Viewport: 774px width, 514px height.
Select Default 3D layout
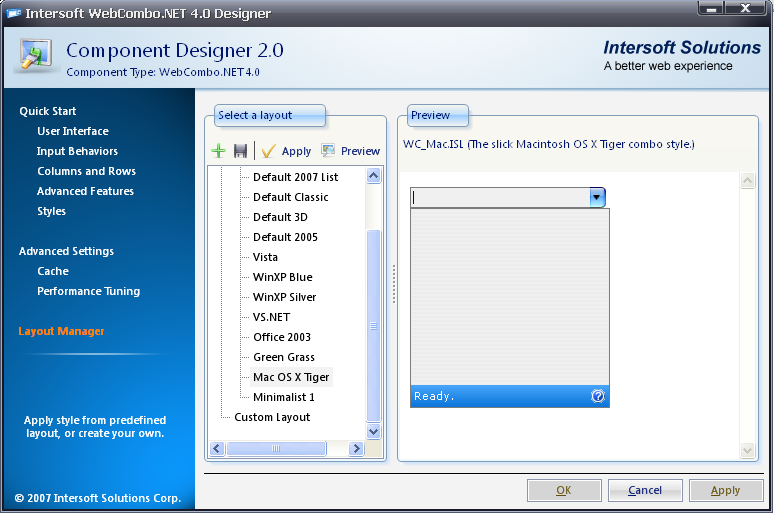click(x=280, y=217)
